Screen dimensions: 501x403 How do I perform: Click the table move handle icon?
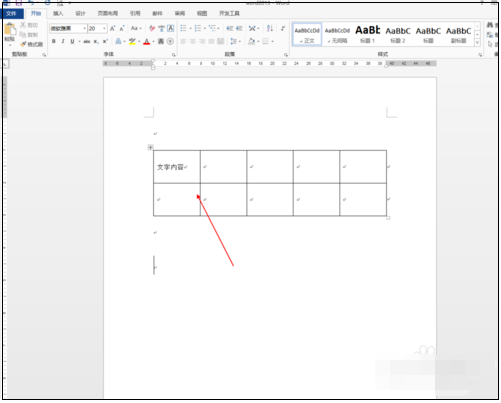150,147
